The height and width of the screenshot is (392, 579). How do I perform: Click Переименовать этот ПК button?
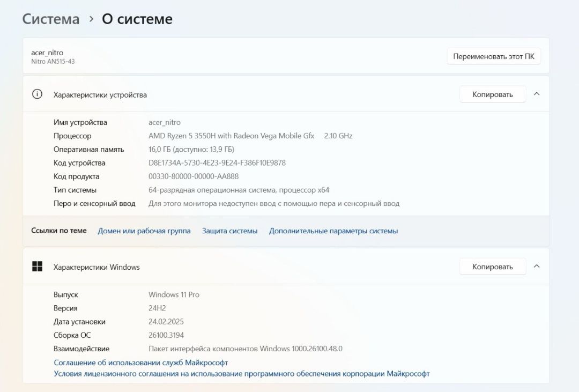click(x=494, y=56)
